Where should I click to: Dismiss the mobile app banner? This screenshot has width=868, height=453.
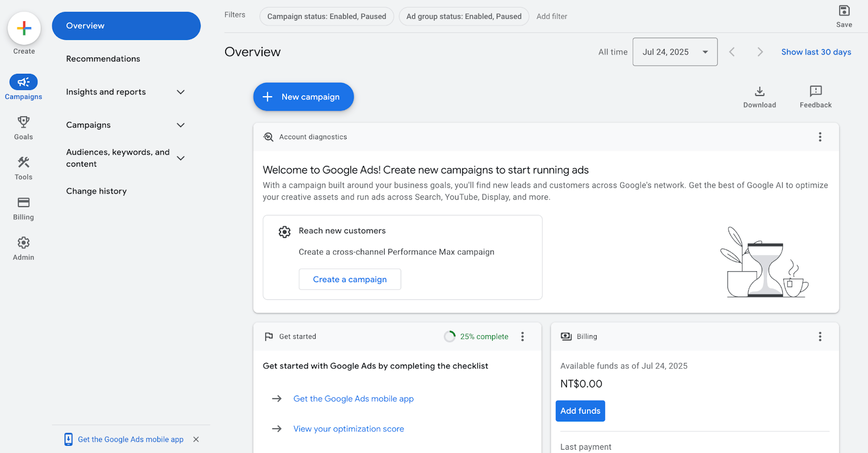pyautogui.click(x=196, y=439)
